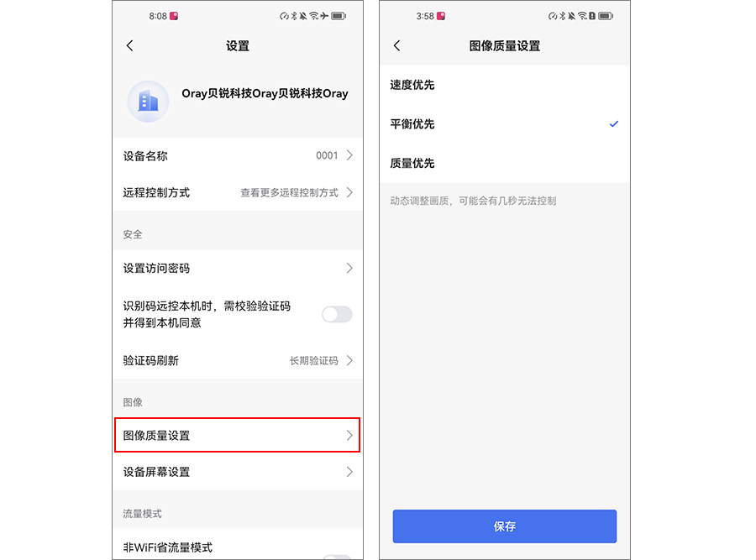Open the 设备屏幕设置 menu item
This screenshot has height=560, width=756.
coord(237,472)
